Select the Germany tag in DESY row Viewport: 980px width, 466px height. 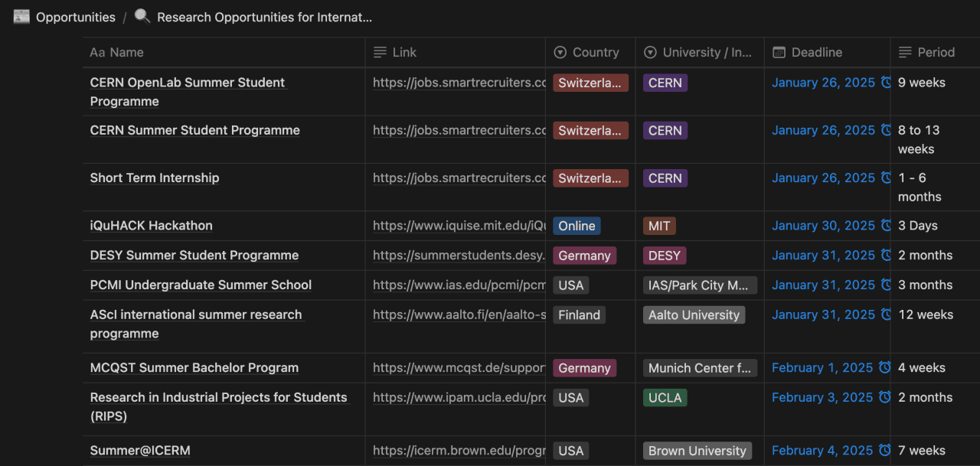584,256
